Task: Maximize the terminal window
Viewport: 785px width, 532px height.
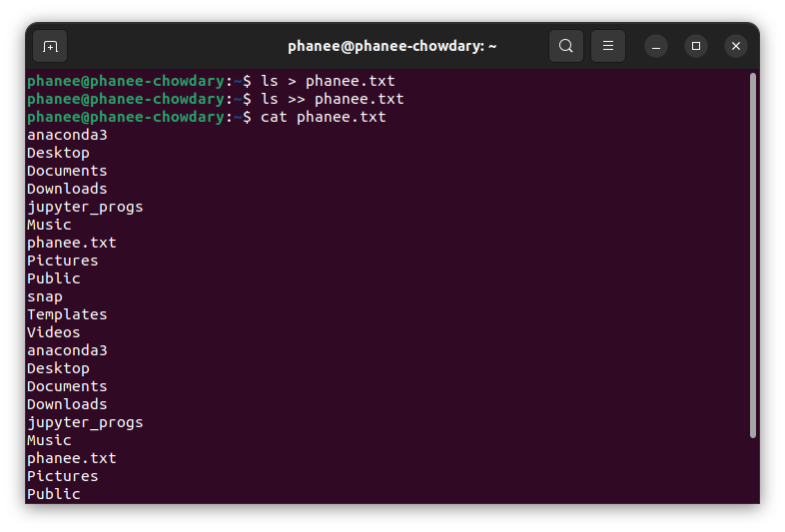Action: (x=696, y=46)
